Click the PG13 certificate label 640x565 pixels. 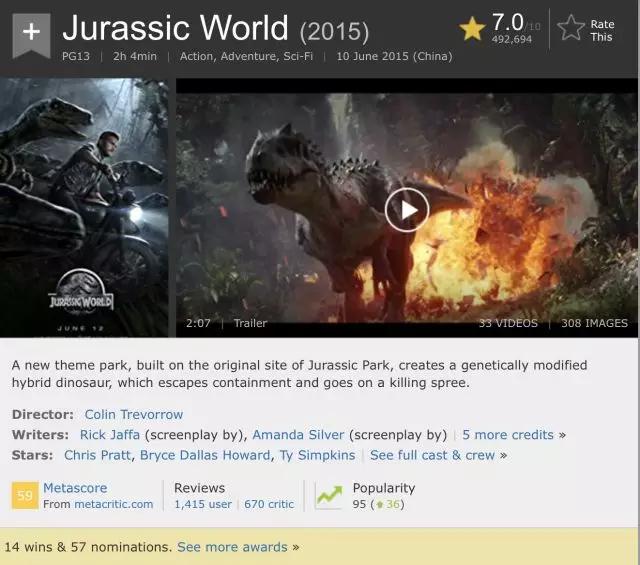(76, 56)
